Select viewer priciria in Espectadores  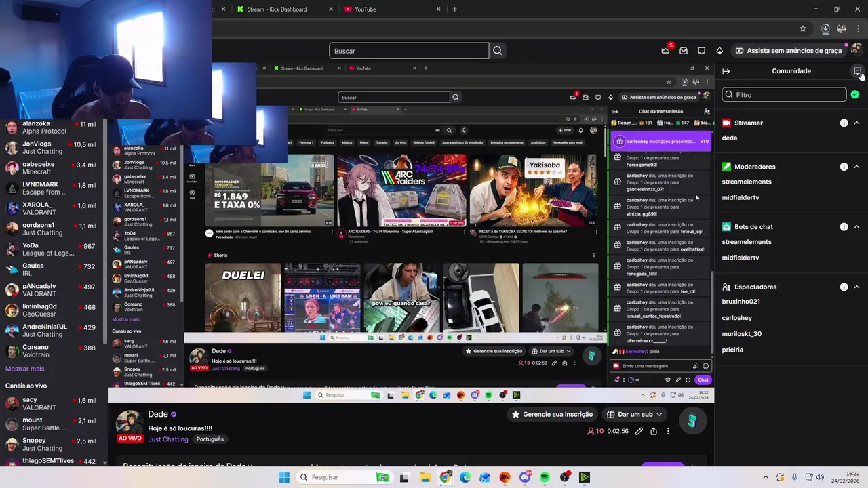732,350
